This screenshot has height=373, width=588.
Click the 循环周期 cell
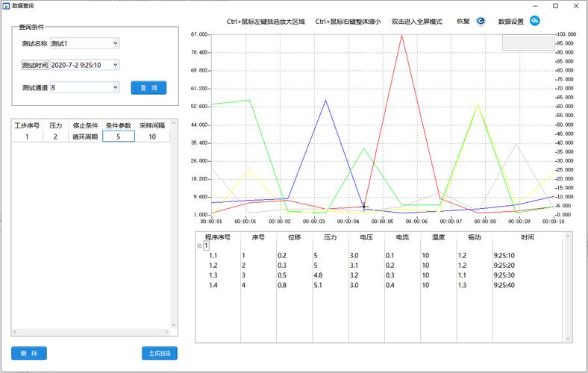(x=85, y=137)
